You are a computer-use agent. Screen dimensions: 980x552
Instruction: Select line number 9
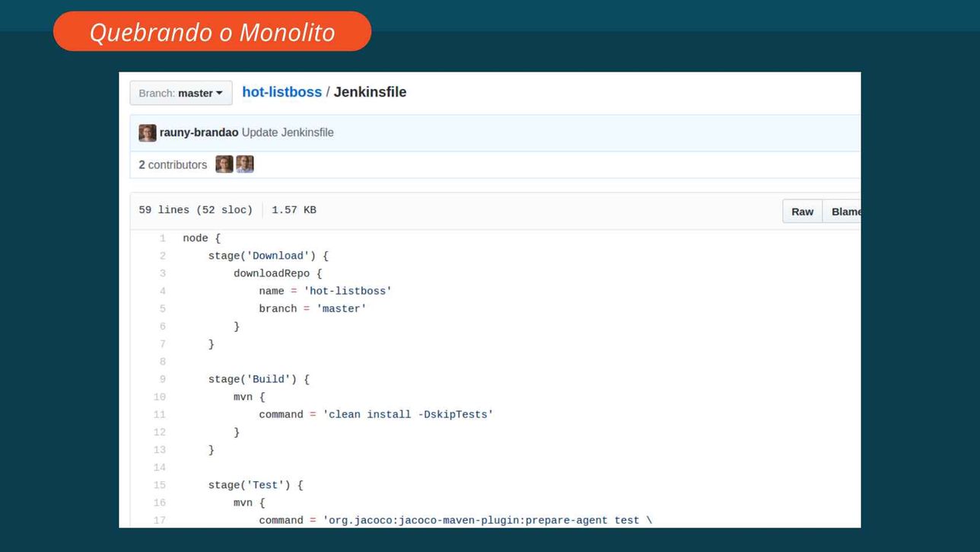pos(162,379)
